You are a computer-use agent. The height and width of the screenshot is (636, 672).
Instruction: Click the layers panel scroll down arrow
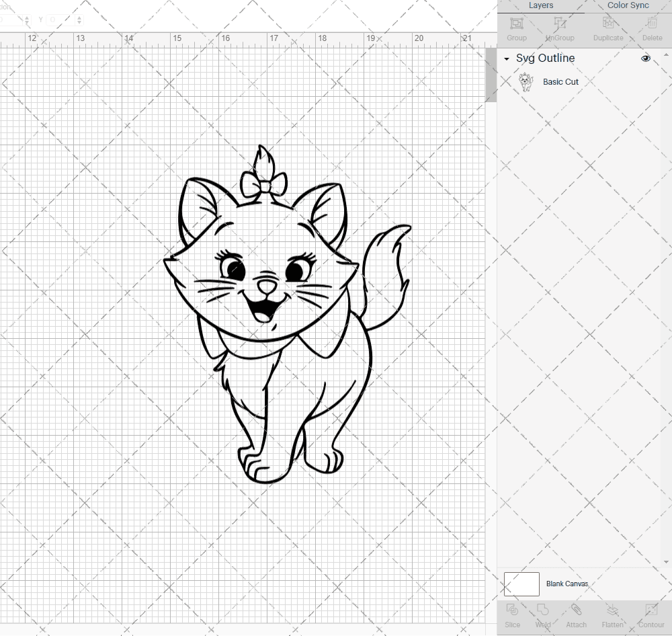pos(665,562)
